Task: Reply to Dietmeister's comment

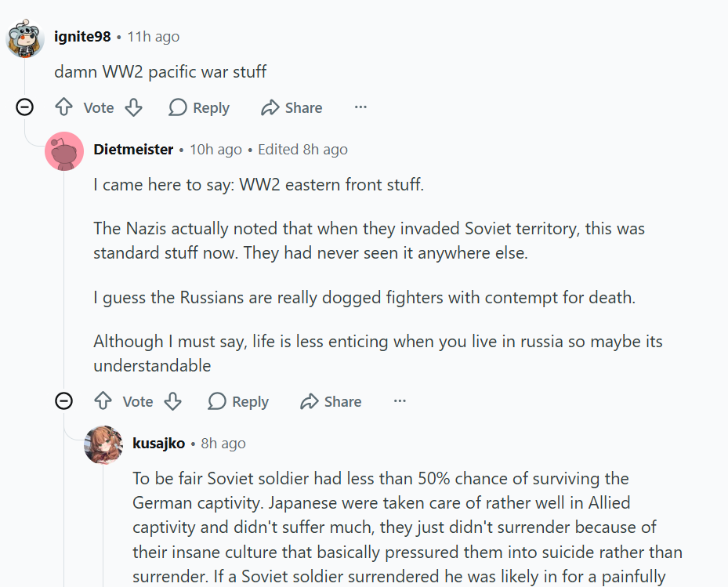Action: (238, 401)
